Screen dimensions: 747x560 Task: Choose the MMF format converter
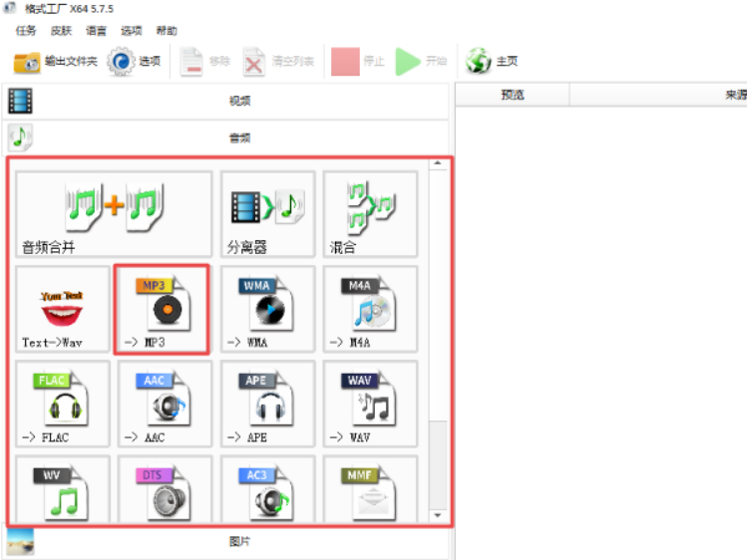click(x=370, y=489)
